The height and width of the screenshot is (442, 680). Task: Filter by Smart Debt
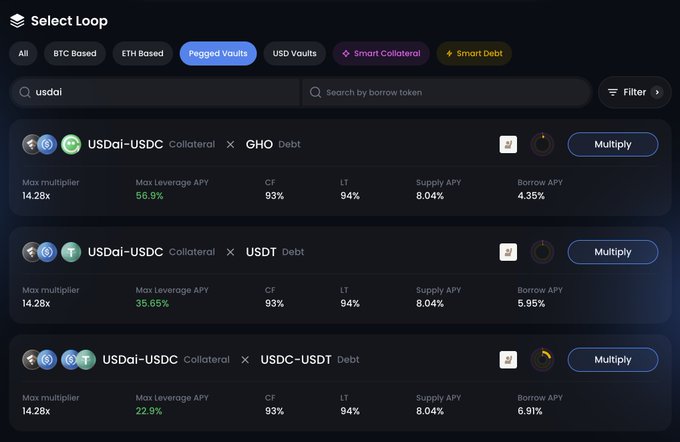(x=474, y=53)
